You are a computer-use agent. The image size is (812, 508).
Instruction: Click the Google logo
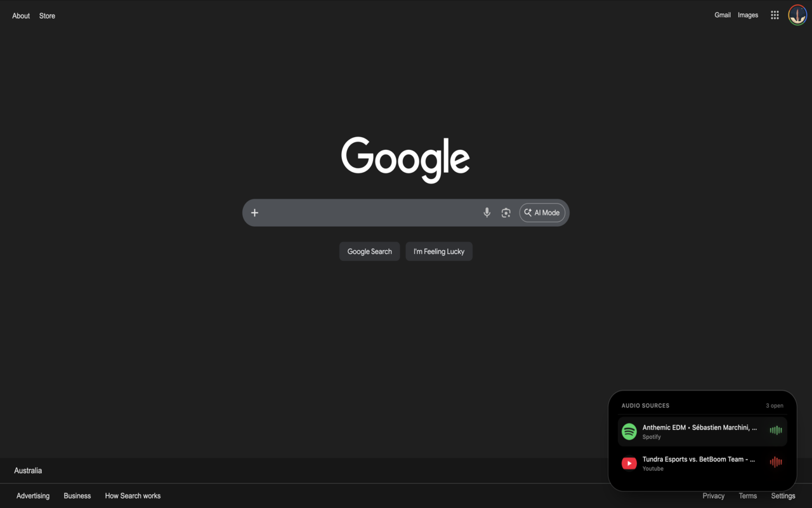(x=405, y=159)
